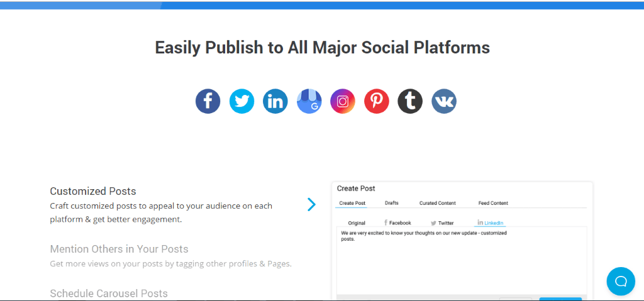The width and height of the screenshot is (644, 301).
Task: Select the LinkedIn post tab
Action: tap(491, 223)
